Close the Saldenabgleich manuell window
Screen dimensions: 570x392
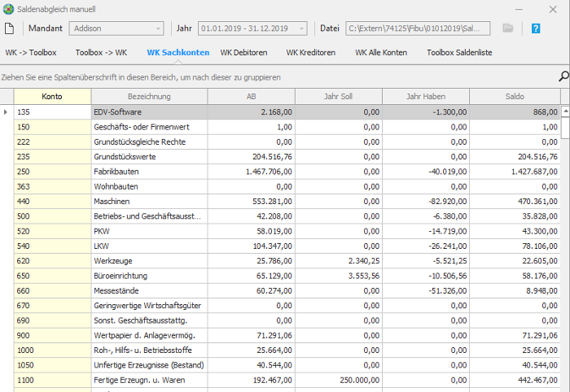(553, 10)
